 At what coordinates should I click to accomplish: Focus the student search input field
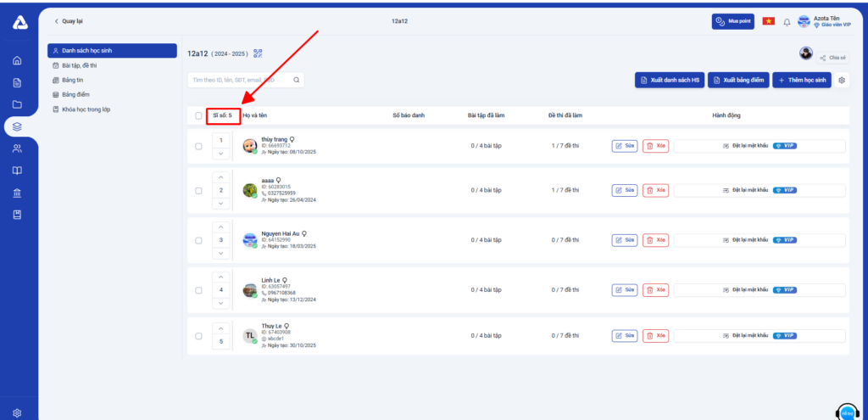[x=239, y=80]
